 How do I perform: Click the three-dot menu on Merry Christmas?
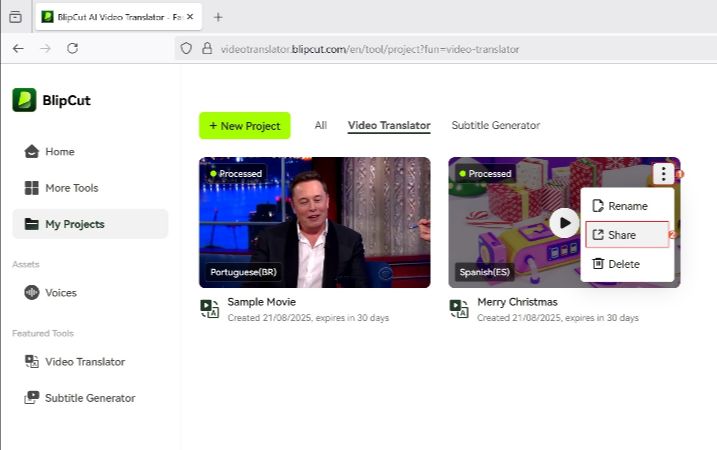click(x=663, y=174)
